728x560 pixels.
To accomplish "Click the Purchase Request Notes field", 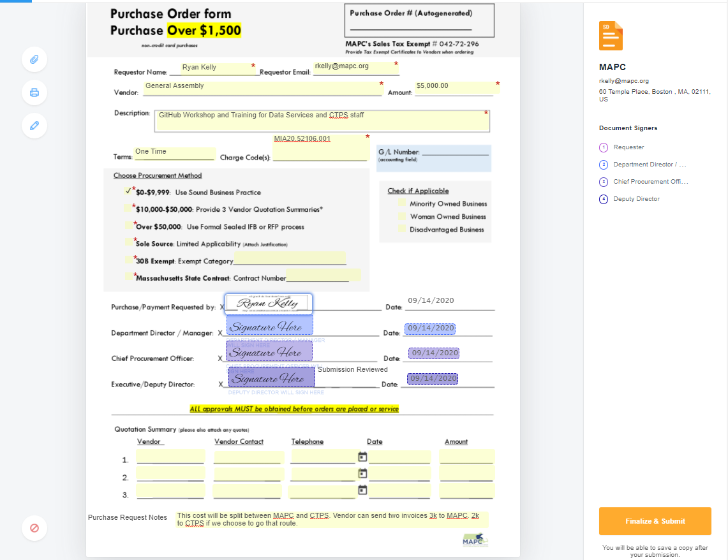I will (x=332, y=520).
